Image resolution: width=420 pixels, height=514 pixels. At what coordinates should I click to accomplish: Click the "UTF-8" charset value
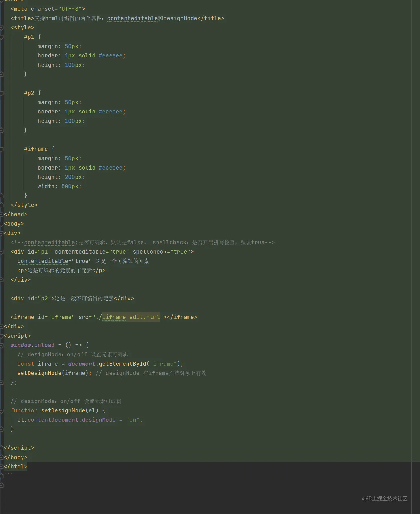70,9
